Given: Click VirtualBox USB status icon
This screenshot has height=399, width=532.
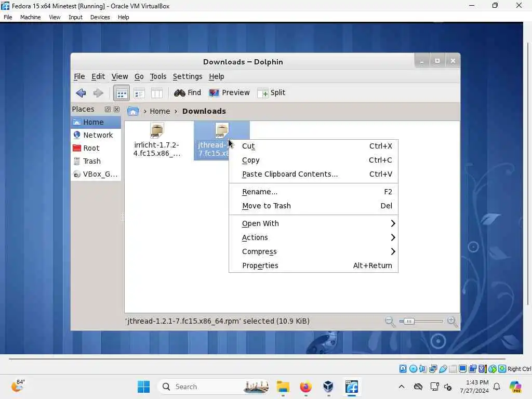Looking at the screenshot, I should pos(443,369).
